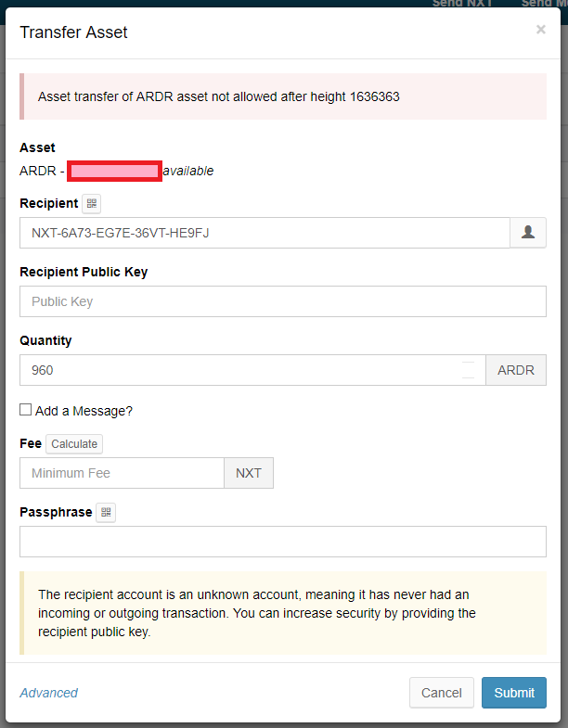The height and width of the screenshot is (728, 568).
Task: Click the Transfer Asset title
Action: [x=73, y=32]
